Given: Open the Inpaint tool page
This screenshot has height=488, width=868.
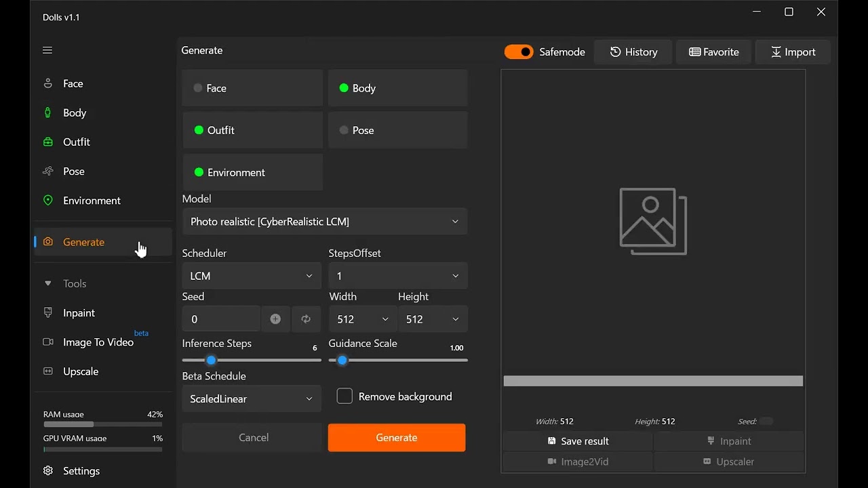Looking at the screenshot, I should pyautogui.click(x=102, y=312).
